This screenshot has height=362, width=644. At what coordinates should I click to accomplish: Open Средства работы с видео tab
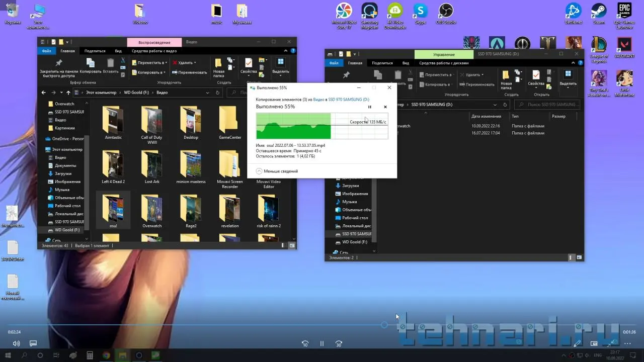154,51
